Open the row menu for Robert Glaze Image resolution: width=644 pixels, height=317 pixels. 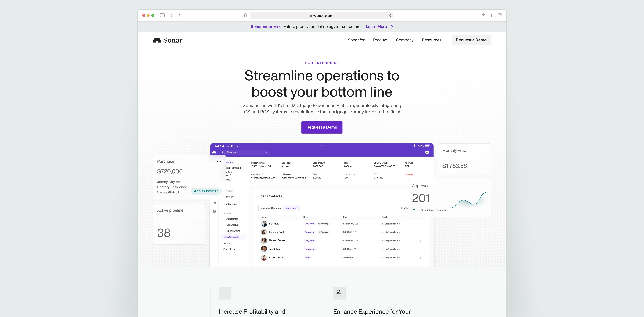coord(420,258)
